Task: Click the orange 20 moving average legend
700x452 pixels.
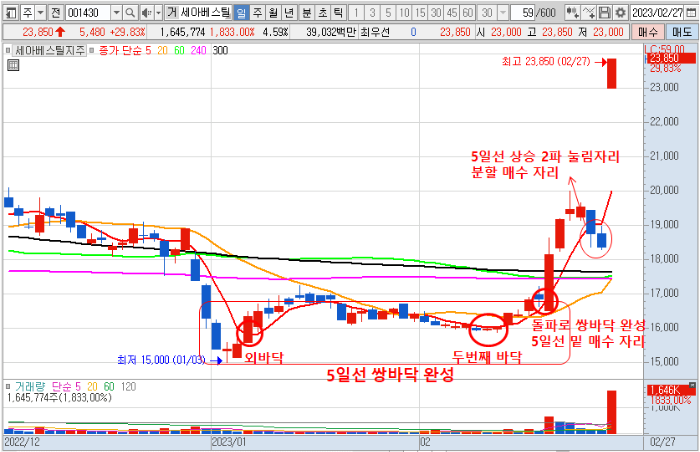Action: coord(162,50)
